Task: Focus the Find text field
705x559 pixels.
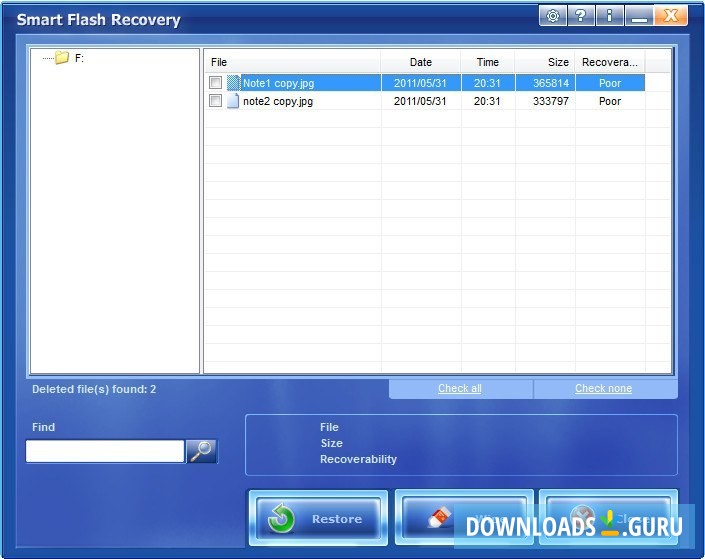Action: pyautogui.click(x=105, y=451)
